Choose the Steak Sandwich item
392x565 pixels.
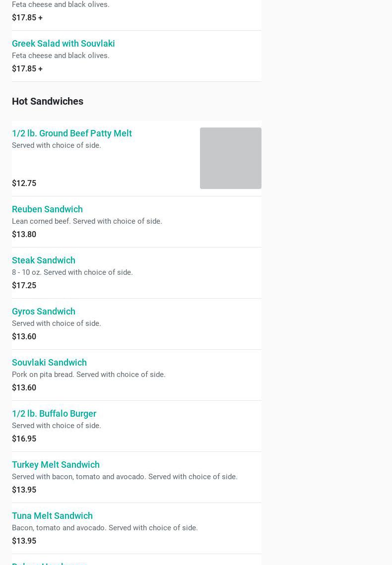point(44,260)
